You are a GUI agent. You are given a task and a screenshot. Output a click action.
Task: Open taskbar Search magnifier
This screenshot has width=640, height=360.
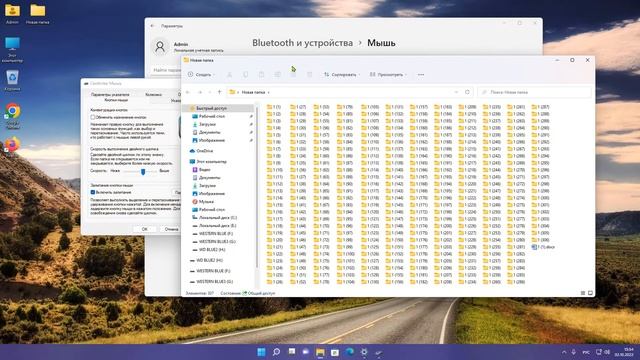276,352
